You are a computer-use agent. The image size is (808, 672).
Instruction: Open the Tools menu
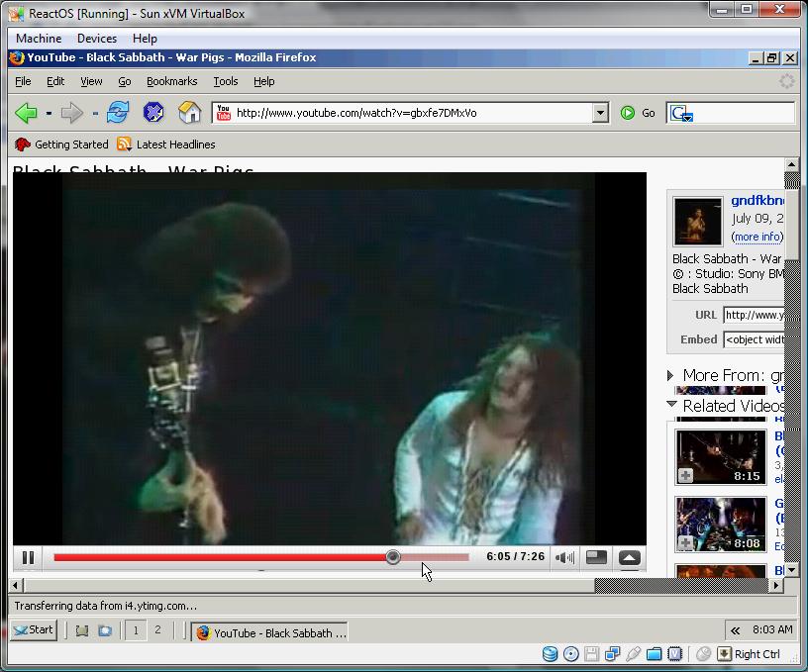click(x=225, y=81)
